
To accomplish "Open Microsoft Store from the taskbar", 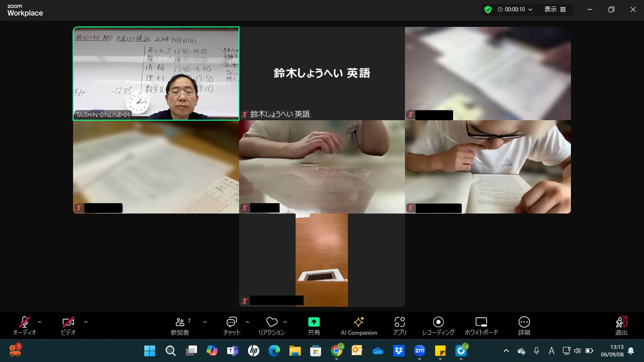I will [x=316, y=351].
